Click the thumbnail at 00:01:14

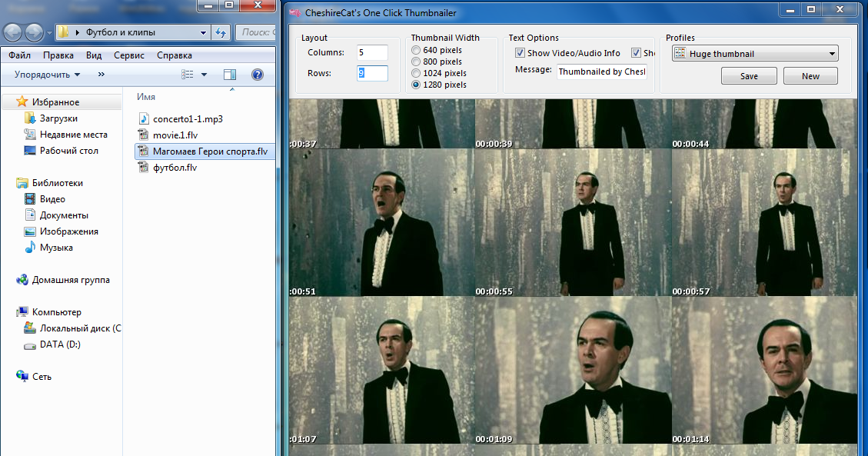pyautogui.click(x=764, y=370)
